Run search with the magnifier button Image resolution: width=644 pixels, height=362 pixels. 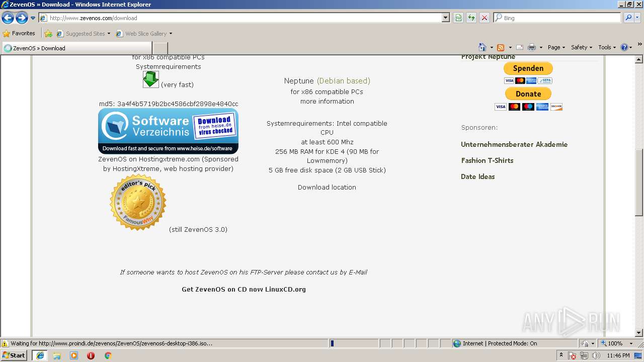click(x=628, y=18)
